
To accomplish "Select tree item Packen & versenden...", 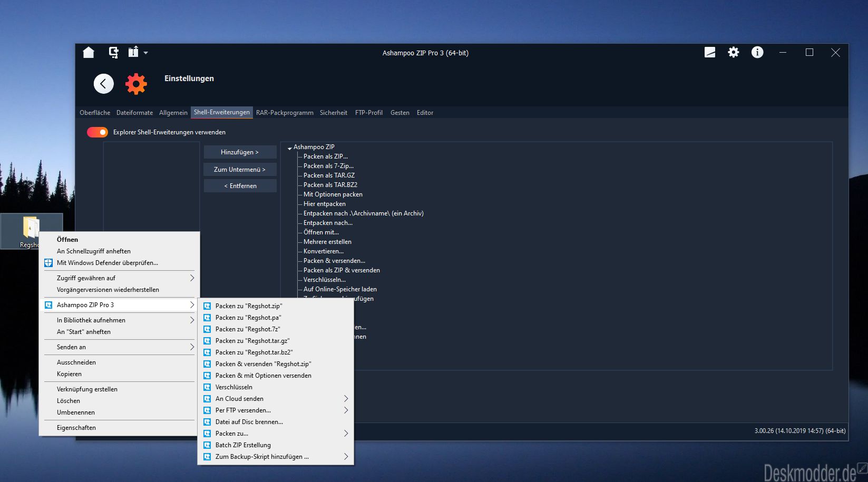I will coord(334,261).
